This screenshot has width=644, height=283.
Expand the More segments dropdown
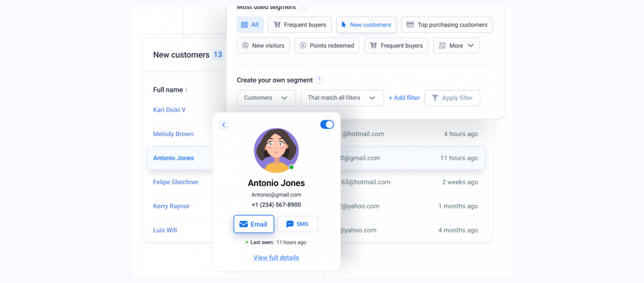456,46
